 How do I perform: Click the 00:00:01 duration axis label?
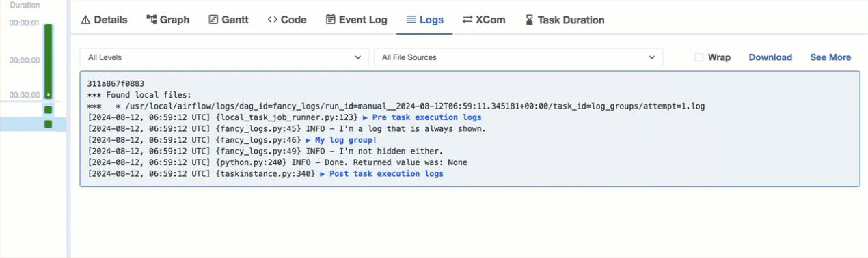tap(25, 23)
